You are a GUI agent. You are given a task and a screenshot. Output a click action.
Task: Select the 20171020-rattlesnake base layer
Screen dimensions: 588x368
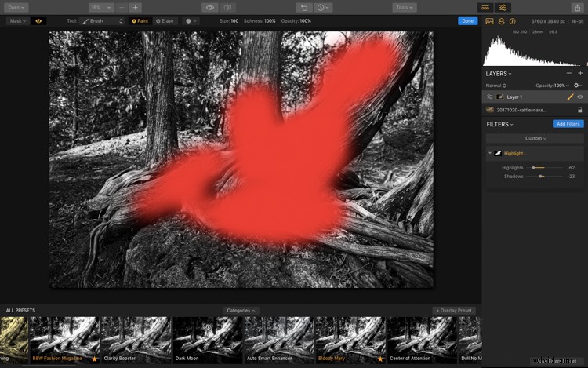[535, 110]
